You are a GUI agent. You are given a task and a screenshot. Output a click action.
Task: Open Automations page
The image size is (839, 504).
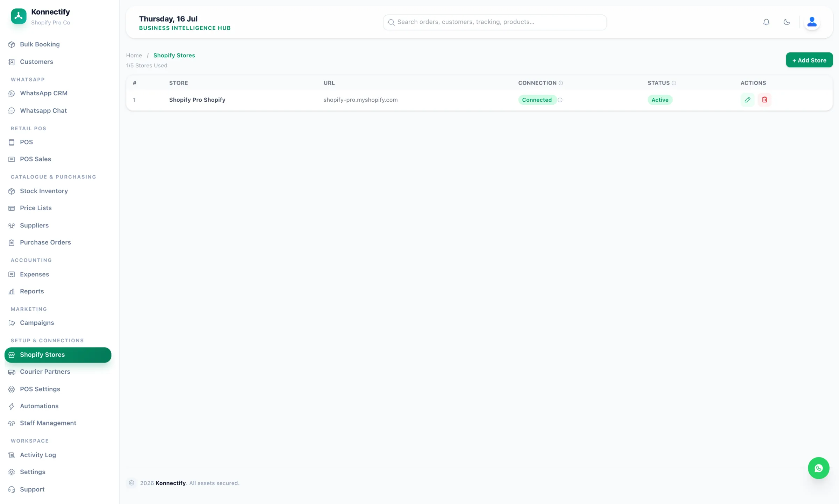point(58,406)
